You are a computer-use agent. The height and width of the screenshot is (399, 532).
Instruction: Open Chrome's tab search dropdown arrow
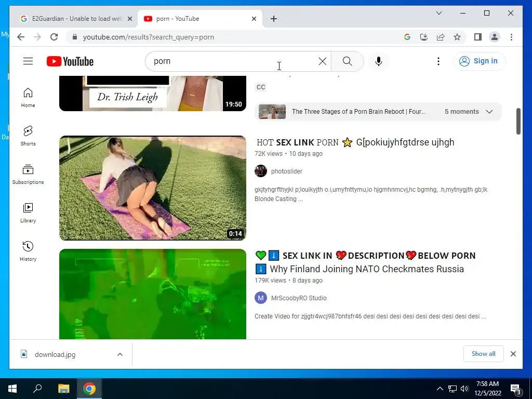pos(438,13)
